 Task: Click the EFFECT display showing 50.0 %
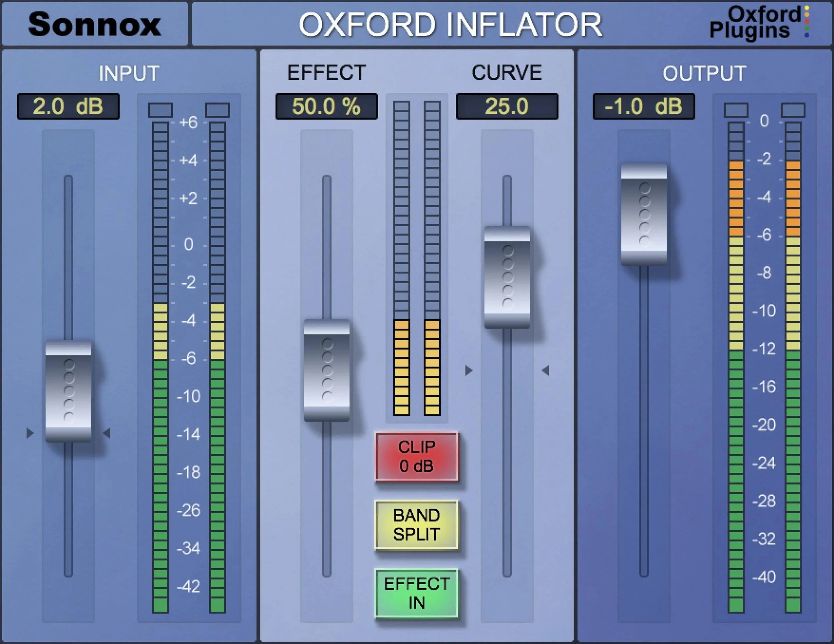328,107
